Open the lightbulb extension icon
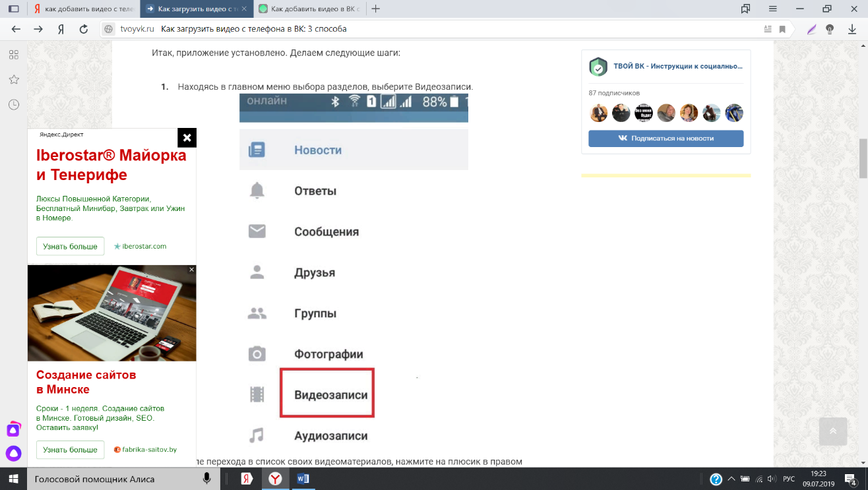This screenshot has height=490, width=868. click(x=830, y=29)
